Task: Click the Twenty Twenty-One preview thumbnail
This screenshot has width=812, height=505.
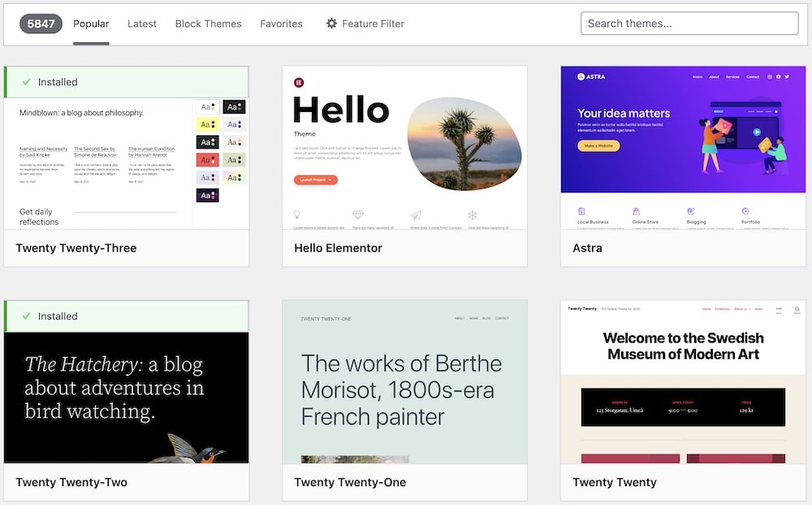Action: [x=404, y=382]
